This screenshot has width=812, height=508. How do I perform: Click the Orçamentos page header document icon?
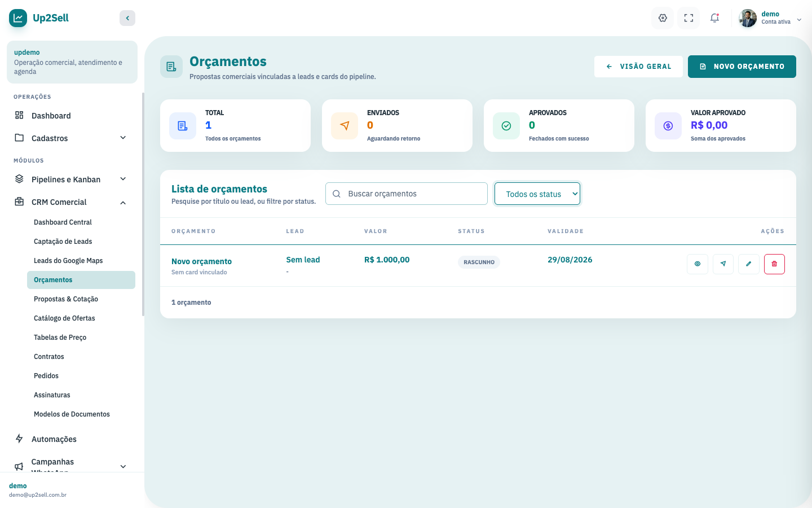(x=171, y=67)
